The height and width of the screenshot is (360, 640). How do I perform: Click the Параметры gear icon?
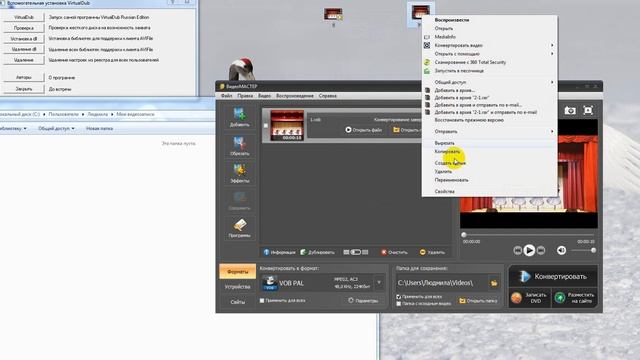[x=351, y=300]
